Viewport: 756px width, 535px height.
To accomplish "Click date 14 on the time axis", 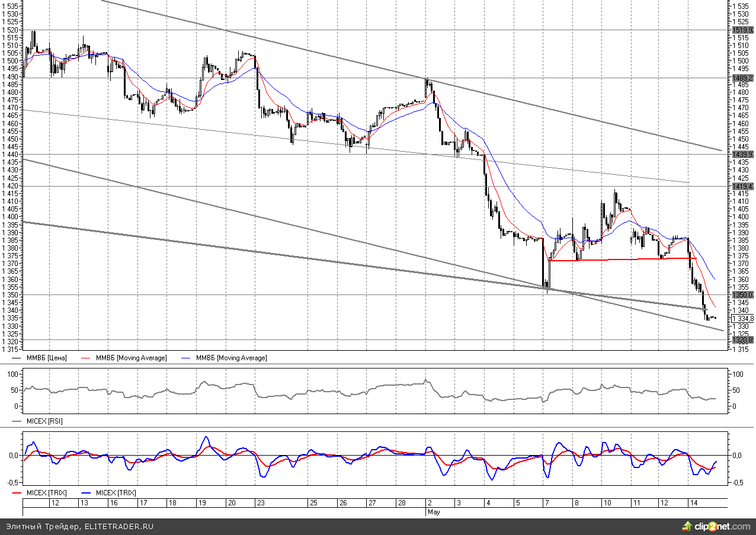I will click(693, 502).
